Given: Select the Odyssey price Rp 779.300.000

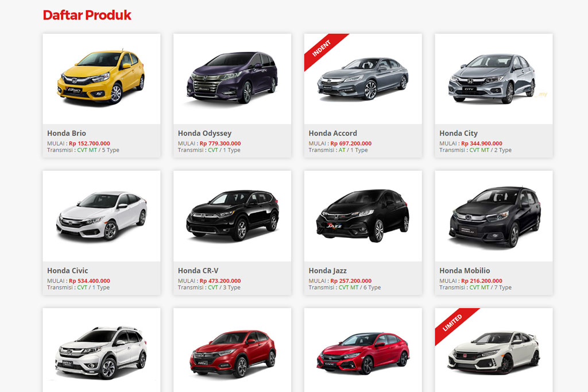Looking at the screenshot, I should [x=220, y=144].
